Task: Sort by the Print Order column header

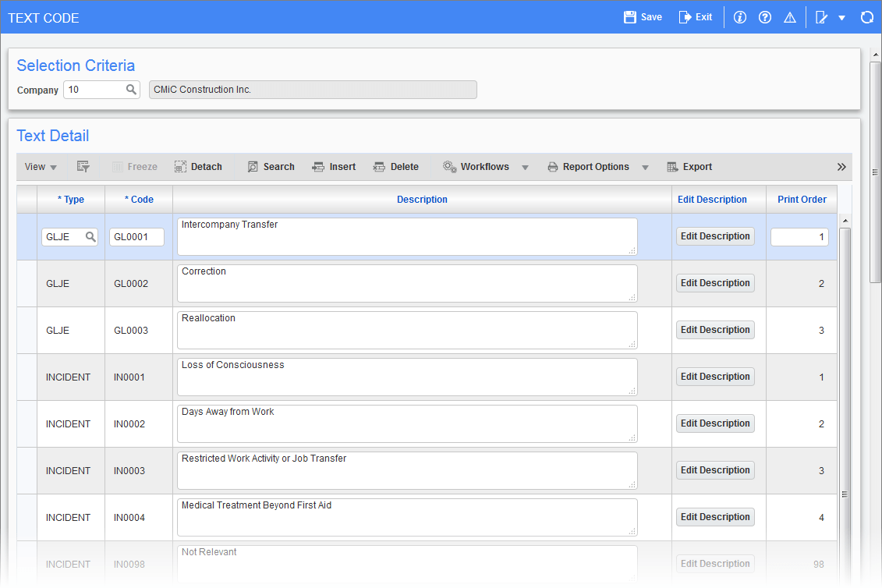Action: 802,199
